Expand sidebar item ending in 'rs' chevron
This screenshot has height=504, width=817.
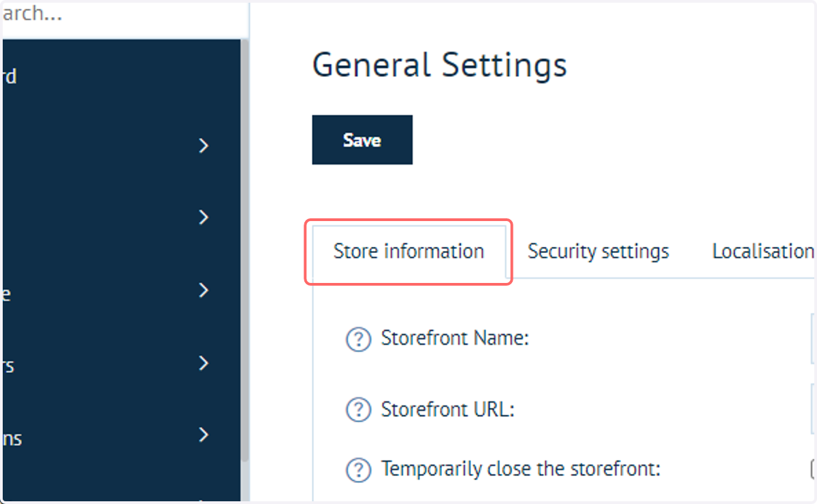203,363
